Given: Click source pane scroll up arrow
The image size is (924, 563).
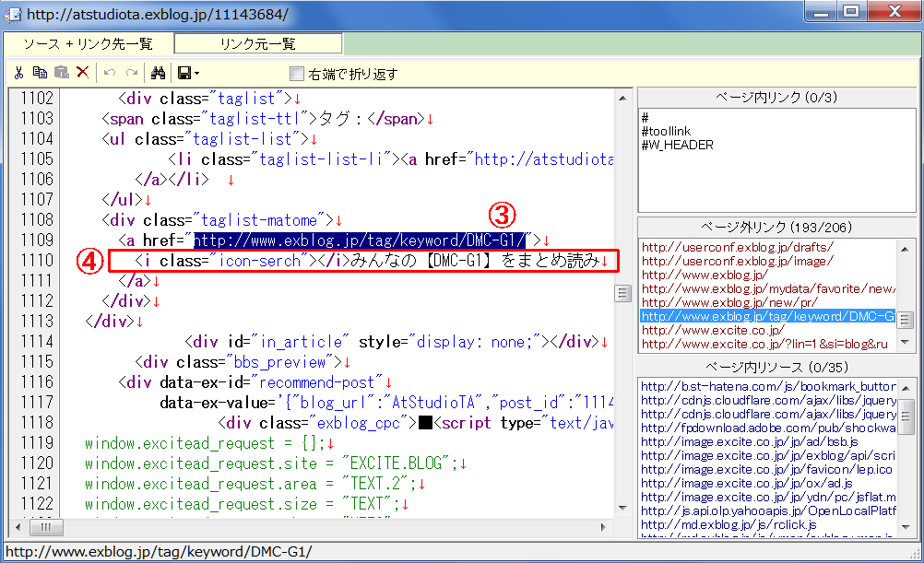Looking at the screenshot, I should 622,98.
